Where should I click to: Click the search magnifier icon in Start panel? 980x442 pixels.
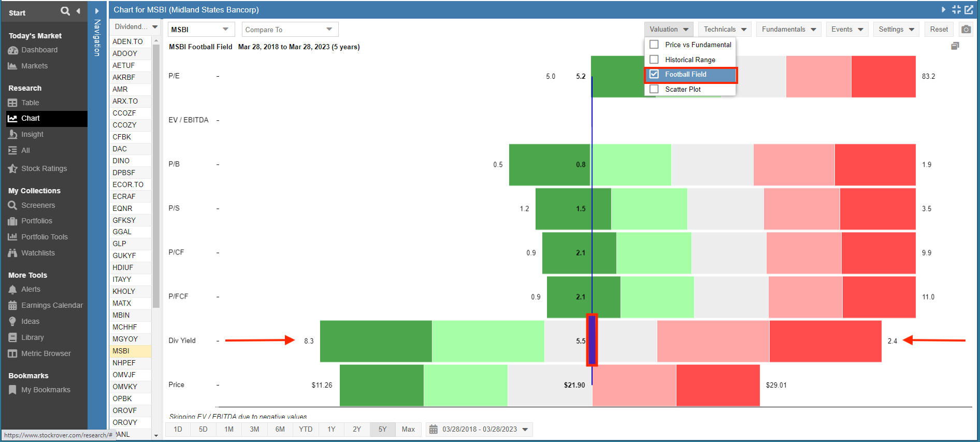65,11
